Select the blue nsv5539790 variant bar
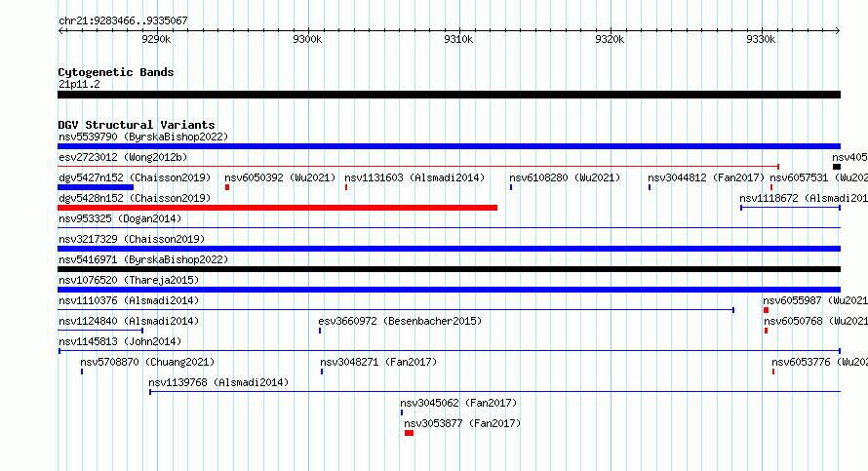Image resolution: width=868 pixels, height=471 pixels. [x=449, y=146]
